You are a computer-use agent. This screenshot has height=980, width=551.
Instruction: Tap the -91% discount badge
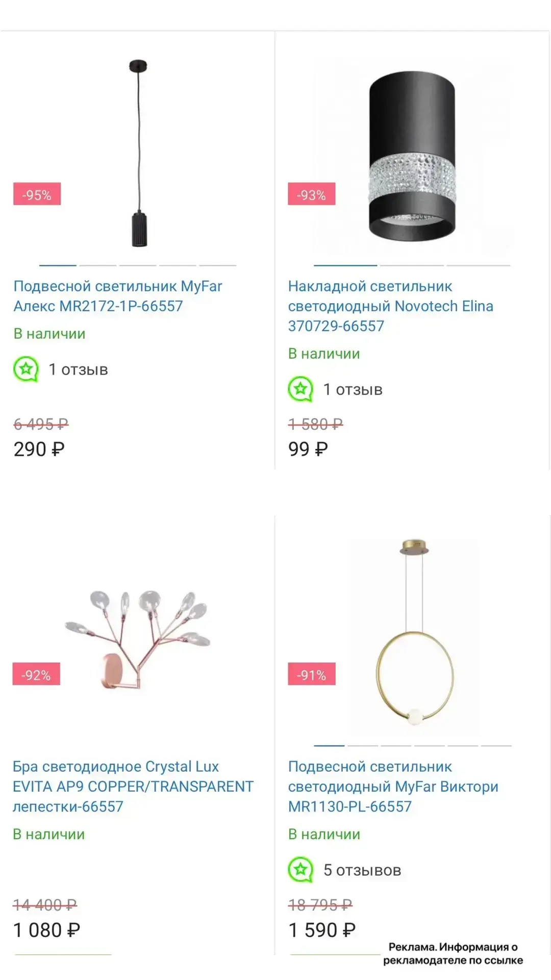pos(311,674)
